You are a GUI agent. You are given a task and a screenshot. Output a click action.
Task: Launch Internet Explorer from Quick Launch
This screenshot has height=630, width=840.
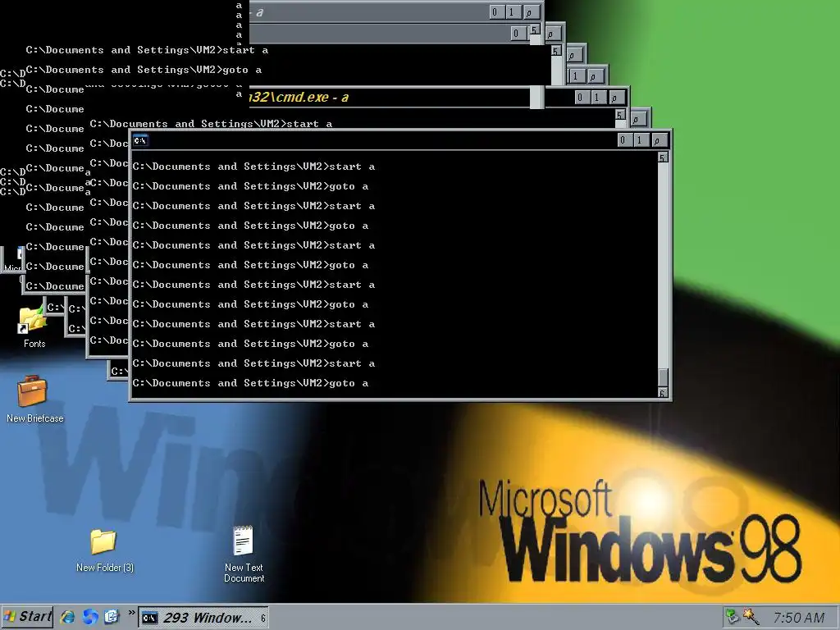[x=67, y=617]
